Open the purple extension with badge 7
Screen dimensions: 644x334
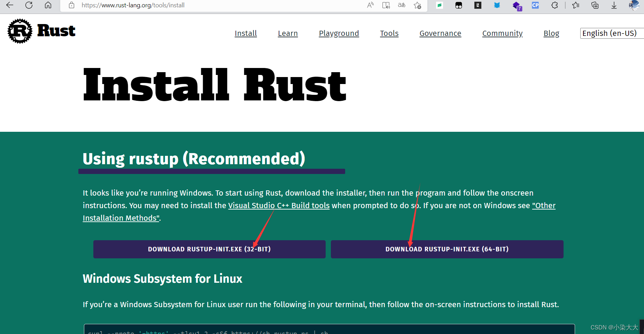click(x=517, y=6)
